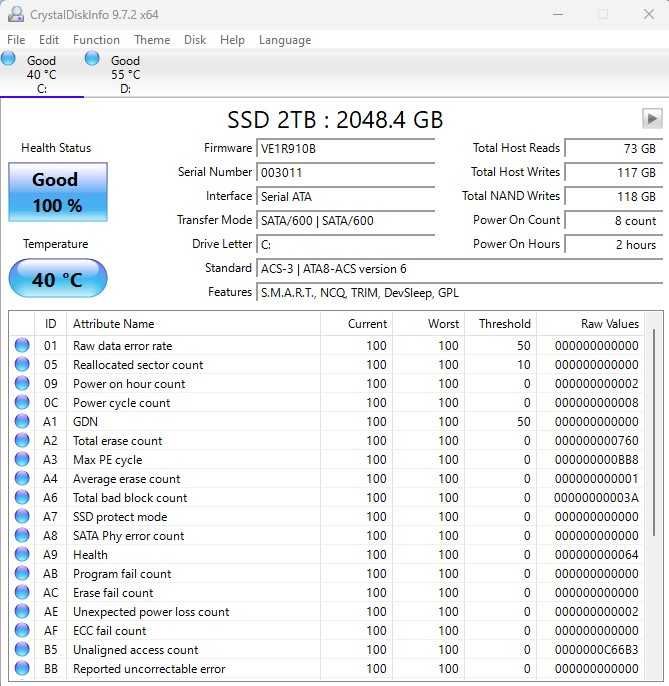
Task: Click Power On Hours value 2 hours
Action: (x=614, y=245)
